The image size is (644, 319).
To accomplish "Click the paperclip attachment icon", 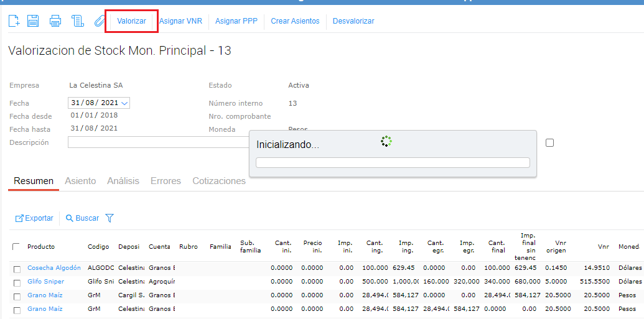I will (x=99, y=21).
